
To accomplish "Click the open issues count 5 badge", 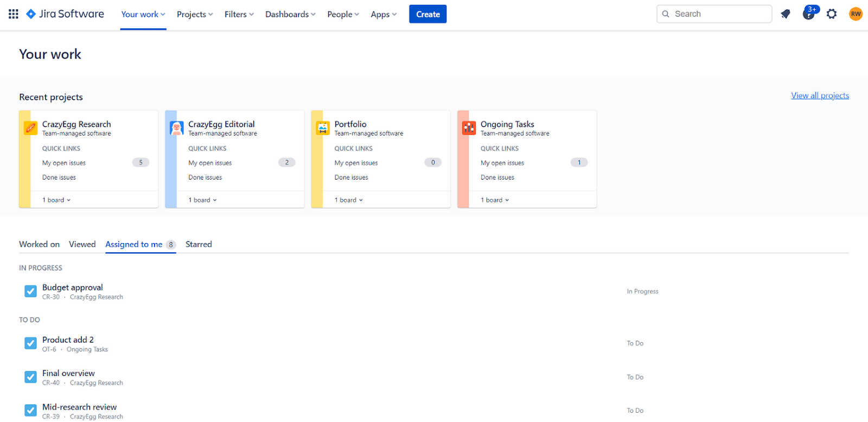I will click(141, 162).
